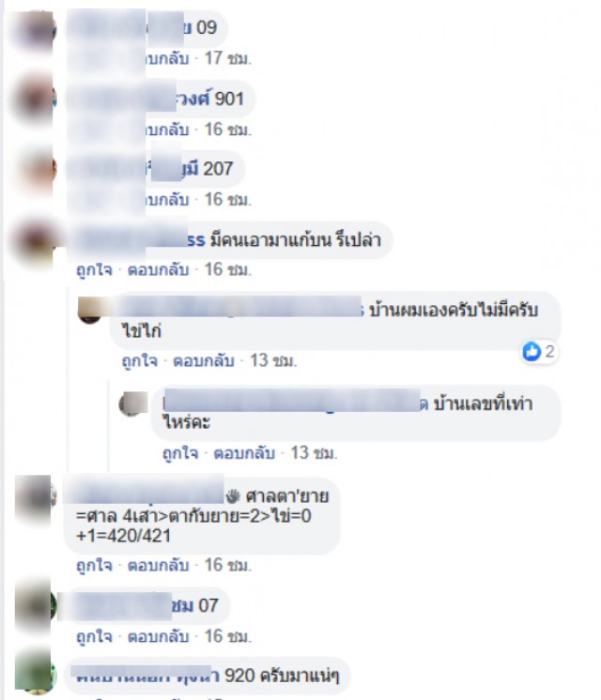Open avatar of the commenter who wrote 207
The height and width of the screenshot is (700, 601).
pos(38,170)
